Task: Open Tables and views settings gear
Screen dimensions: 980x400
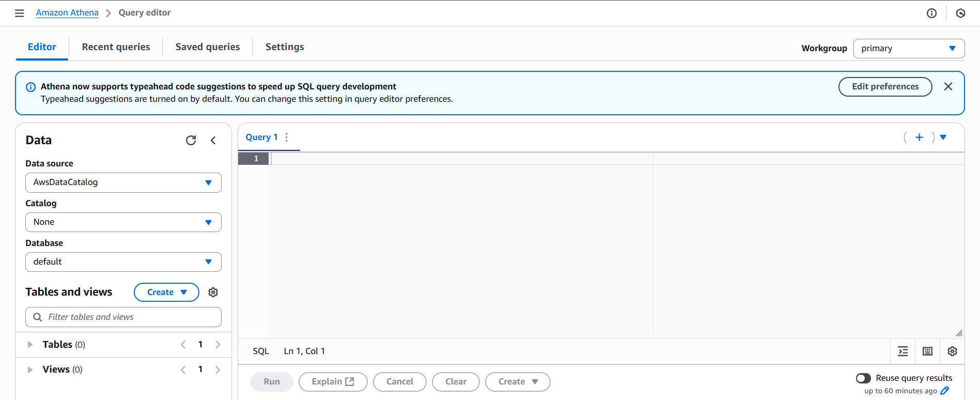Action: click(x=213, y=292)
